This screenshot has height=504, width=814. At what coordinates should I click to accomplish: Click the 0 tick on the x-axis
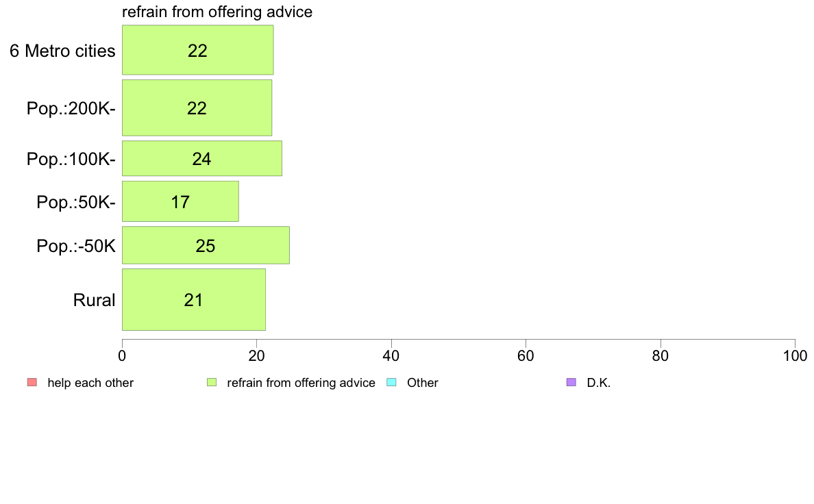click(x=122, y=355)
